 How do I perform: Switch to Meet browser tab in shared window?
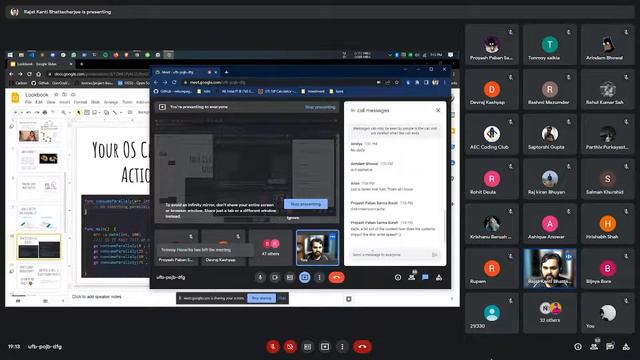point(186,72)
